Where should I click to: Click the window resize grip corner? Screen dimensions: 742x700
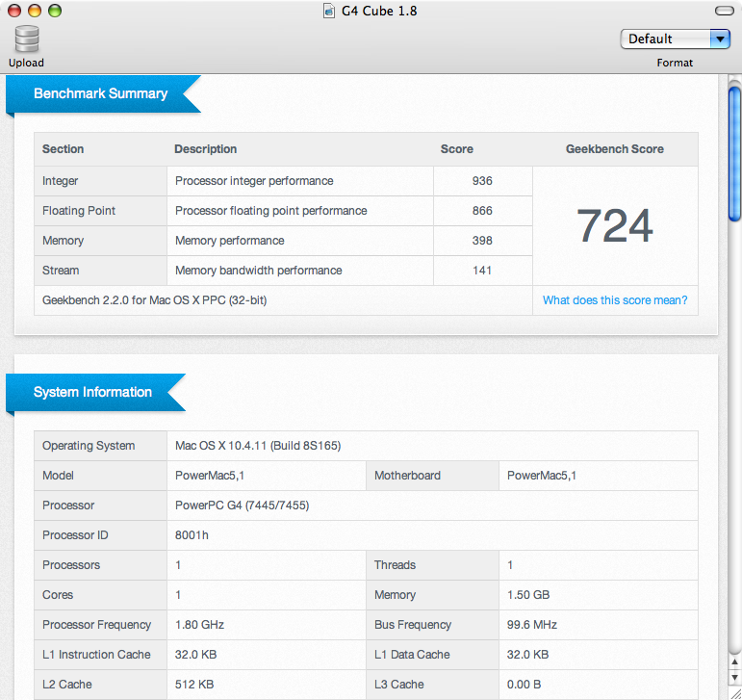(x=735, y=693)
